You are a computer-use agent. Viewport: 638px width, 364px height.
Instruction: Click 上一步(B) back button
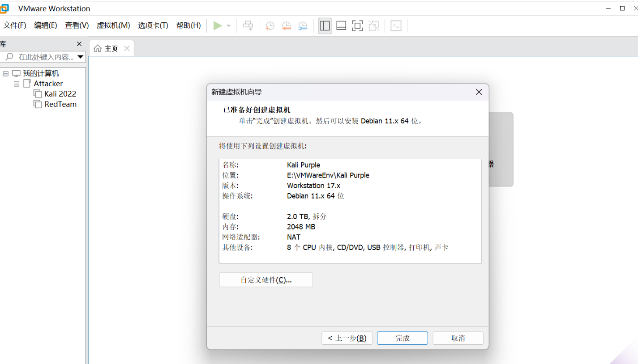347,338
